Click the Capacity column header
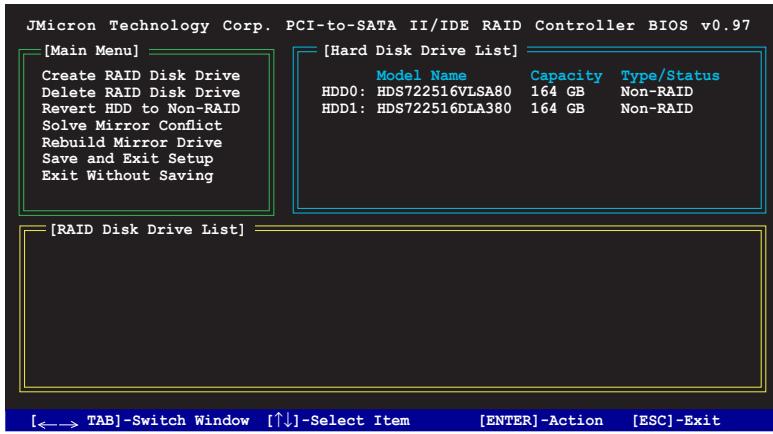The width and height of the screenshot is (773, 434). [566, 75]
